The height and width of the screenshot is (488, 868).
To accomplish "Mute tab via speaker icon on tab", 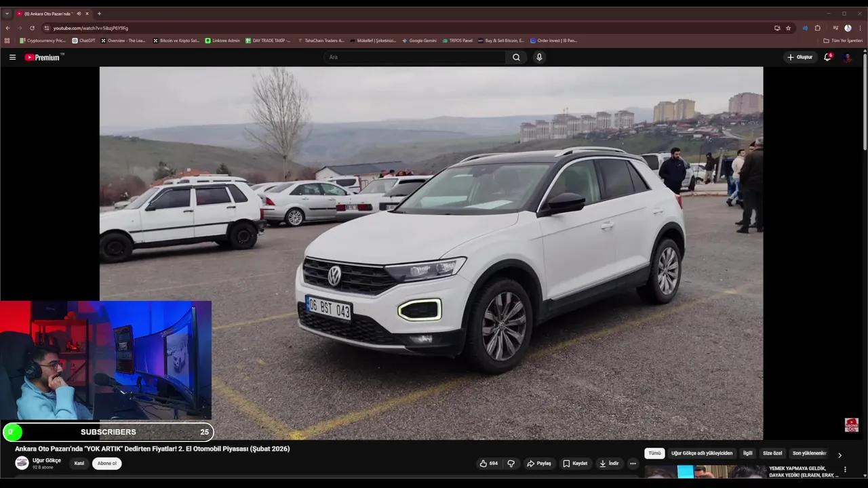I will tap(79, 14).
